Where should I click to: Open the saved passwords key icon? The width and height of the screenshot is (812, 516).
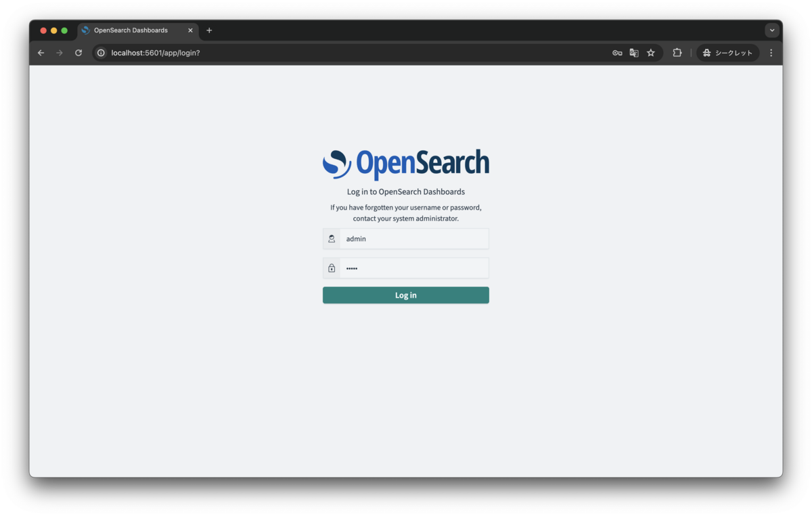pyautogui.click(x=616, y=52)
